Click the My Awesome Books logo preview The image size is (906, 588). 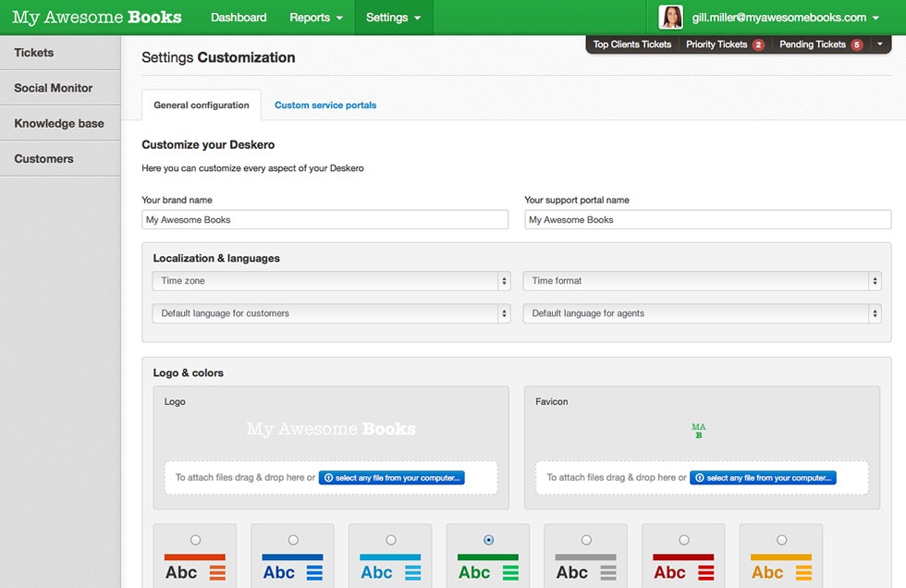331,429
